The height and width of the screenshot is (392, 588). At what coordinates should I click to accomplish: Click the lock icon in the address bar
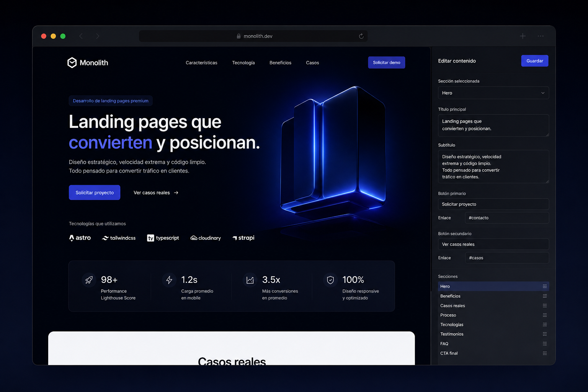click(239, 36)
